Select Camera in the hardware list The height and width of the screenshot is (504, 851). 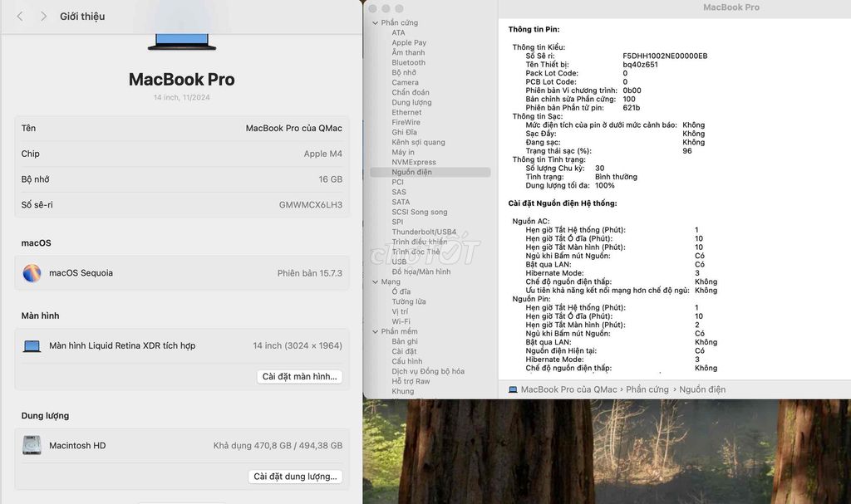point(406,82)
